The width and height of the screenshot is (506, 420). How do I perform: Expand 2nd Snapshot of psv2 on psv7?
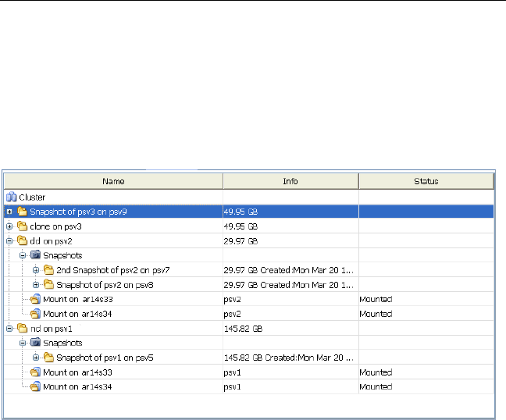[35, 270]
